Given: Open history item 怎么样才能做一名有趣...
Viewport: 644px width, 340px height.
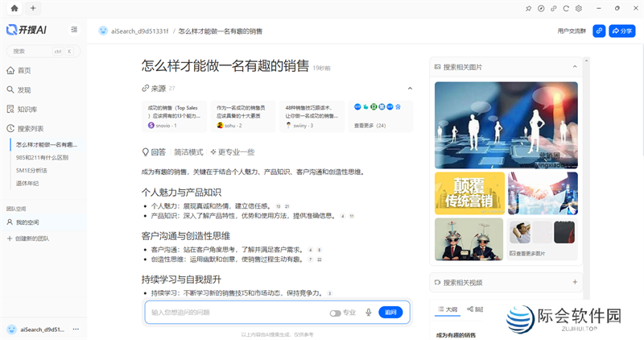Looking at the screenshot, I should tap(47, 145).
